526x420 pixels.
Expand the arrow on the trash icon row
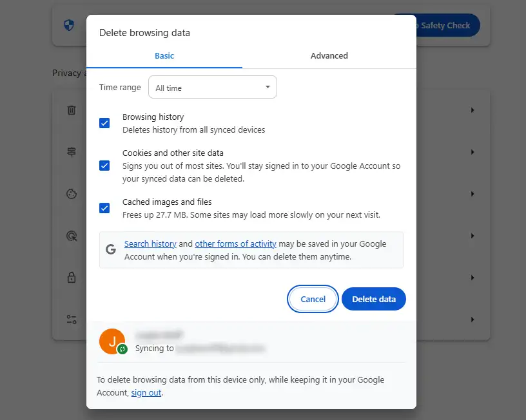(x=472, y=110)
